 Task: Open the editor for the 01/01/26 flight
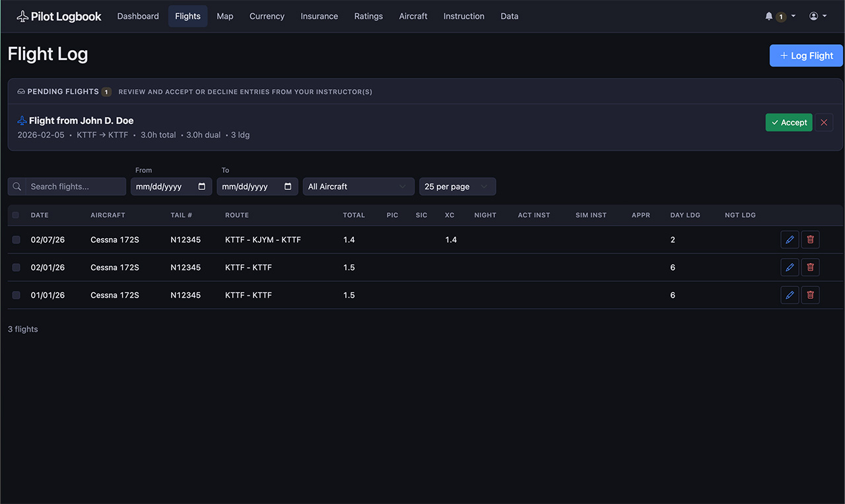pos(790,295)
